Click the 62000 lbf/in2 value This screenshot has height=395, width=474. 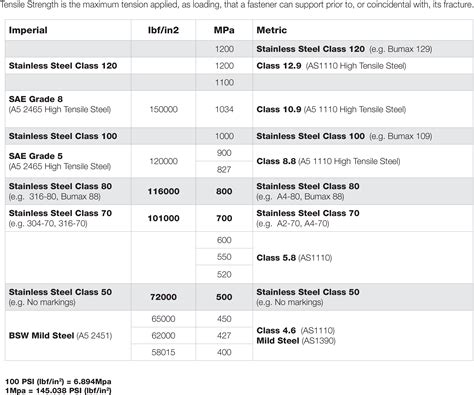click(163, 336)
